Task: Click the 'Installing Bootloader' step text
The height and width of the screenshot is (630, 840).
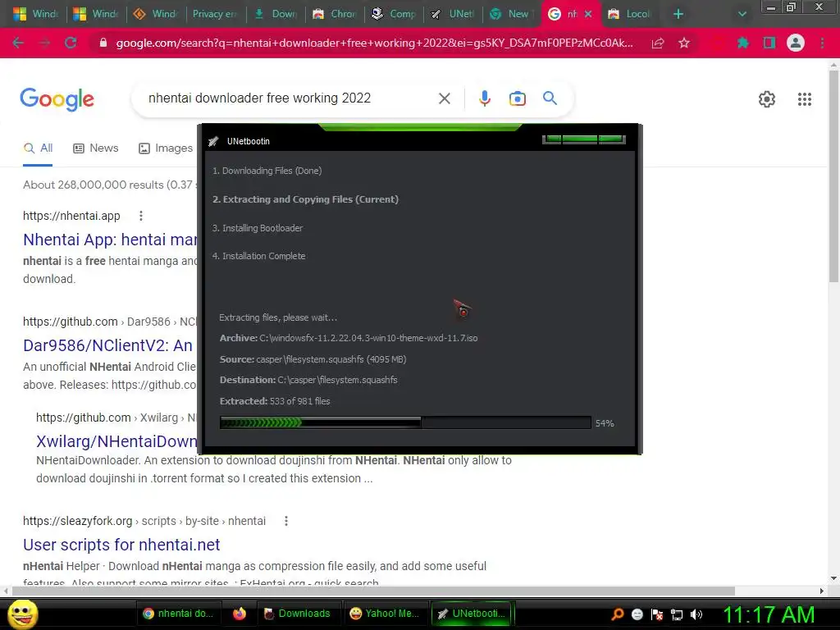Action: click(258, 228)
